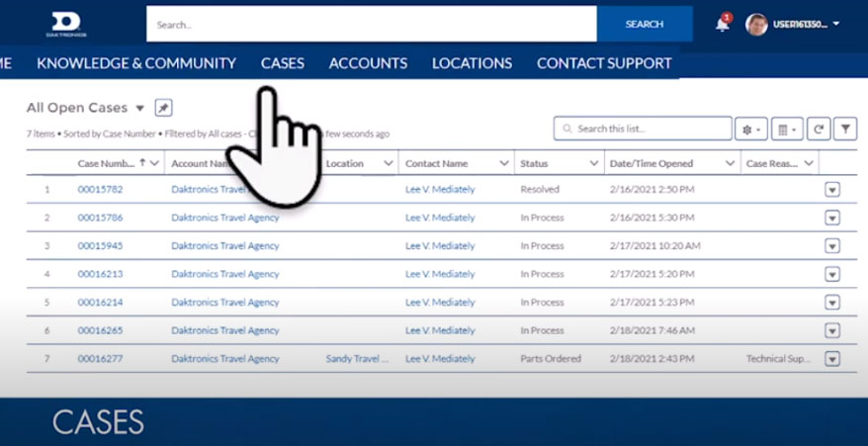Click the 2/18/2021 7:46 AM date cell
Viewport: 868px width, 446px height.
pos(652,330)
